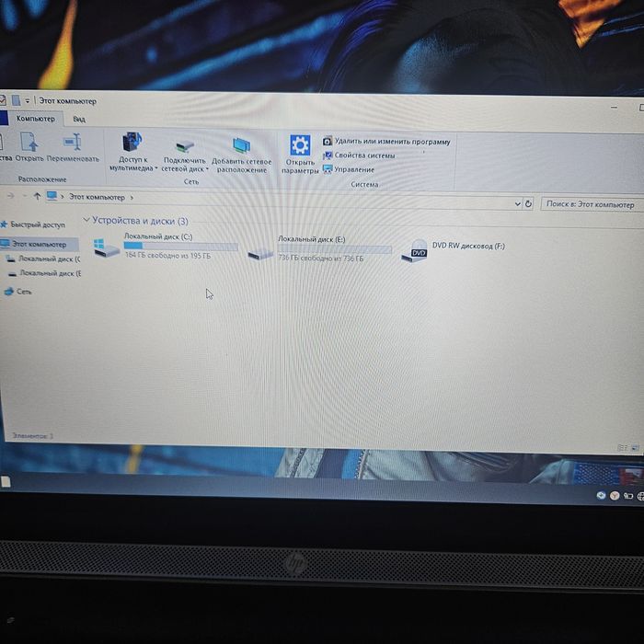Screen dimensions: 644x644
Task: Switch to large icons view in status bar
Action: coord(635,448)
